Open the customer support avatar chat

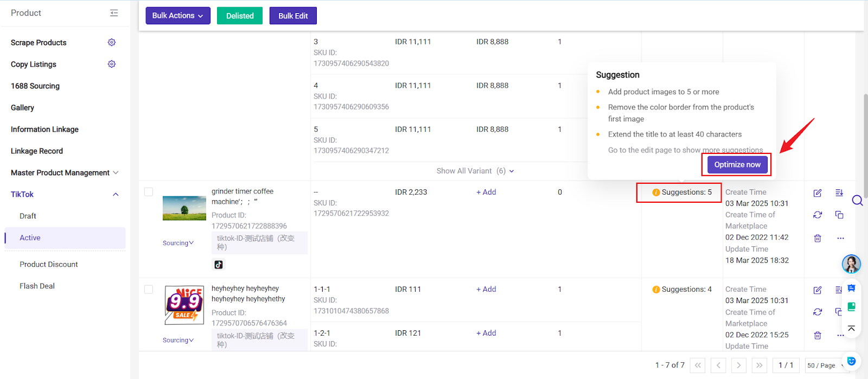click(x=851, y=264)
